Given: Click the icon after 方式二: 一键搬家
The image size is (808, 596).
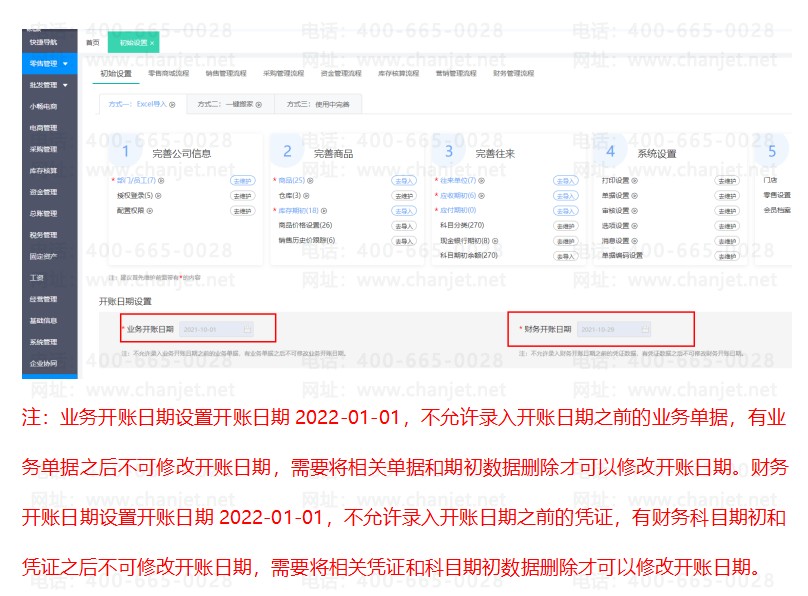Looking at the screenshot, I should [x=259, y=105].
